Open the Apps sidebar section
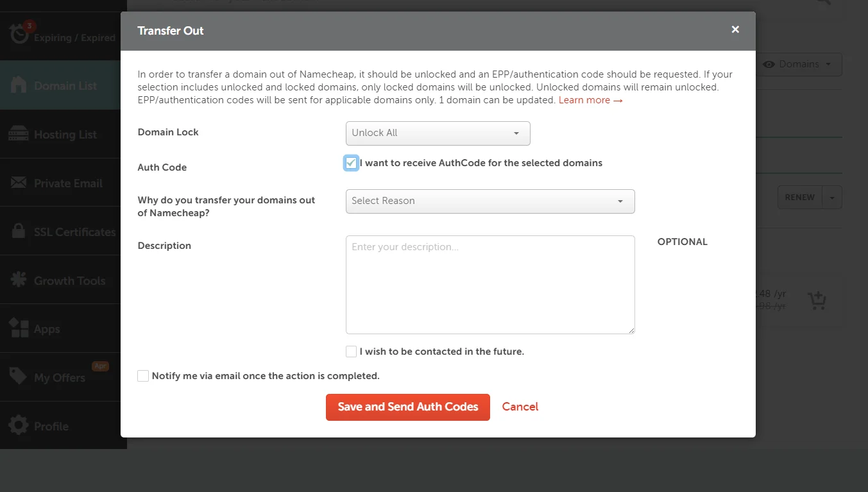The width and height of the screenshot is (868, 492). point(64,328)
